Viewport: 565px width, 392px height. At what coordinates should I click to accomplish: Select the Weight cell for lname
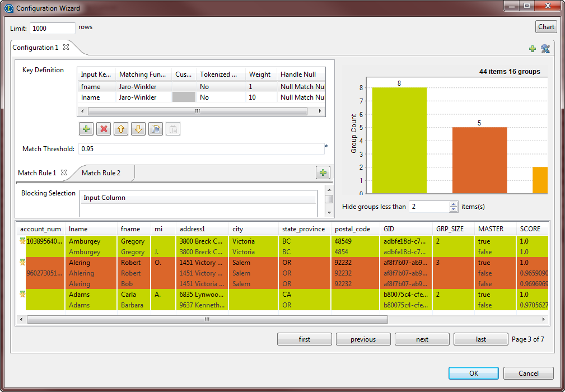click(261, 97)
